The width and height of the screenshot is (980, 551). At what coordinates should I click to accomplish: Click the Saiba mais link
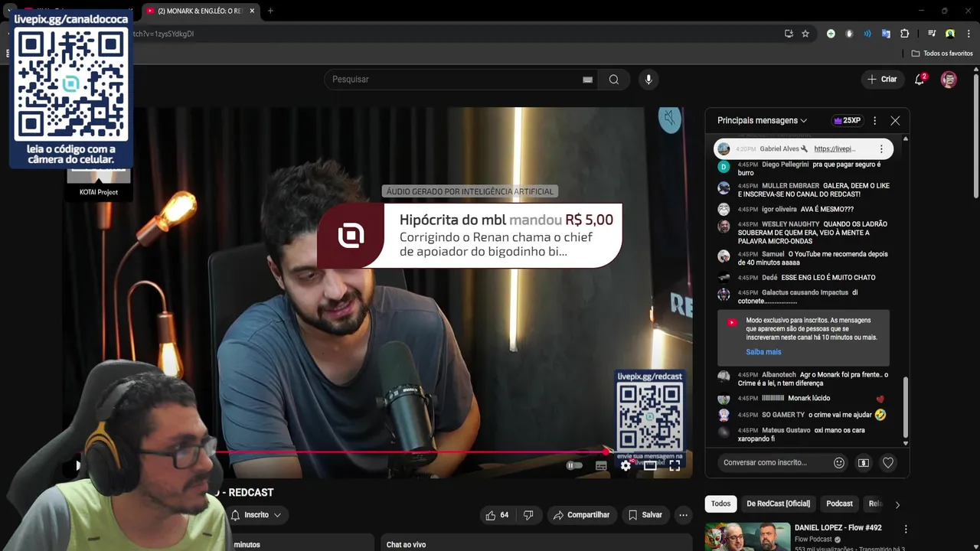763,352
